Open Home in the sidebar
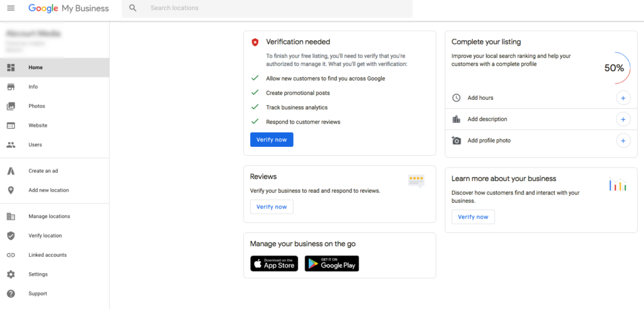Viewport: 644px width, 309px height. coord(55,68)
